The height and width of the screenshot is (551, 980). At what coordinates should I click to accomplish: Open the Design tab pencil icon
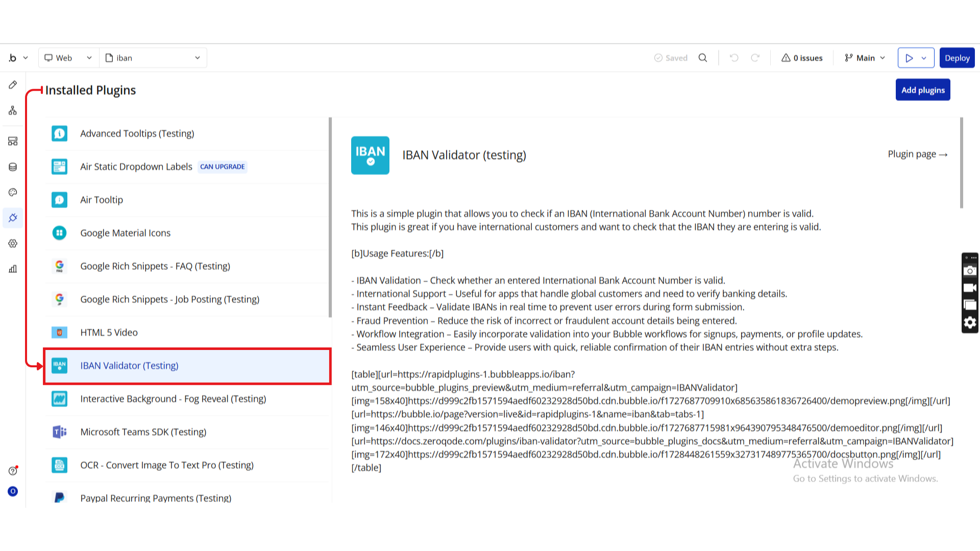click(13, 85)
